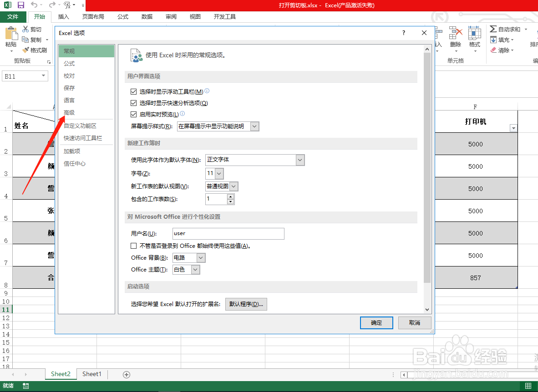This screenshot has width=538, height=392.
Task: Check 不管是否登录到 Office 都始终使用这些值
Action: (134, 246)
